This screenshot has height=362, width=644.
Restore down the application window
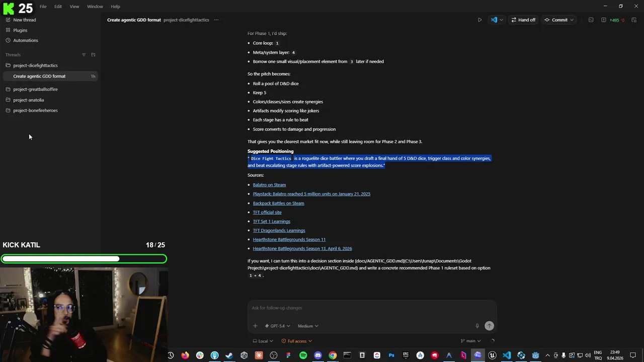(621, 6)
